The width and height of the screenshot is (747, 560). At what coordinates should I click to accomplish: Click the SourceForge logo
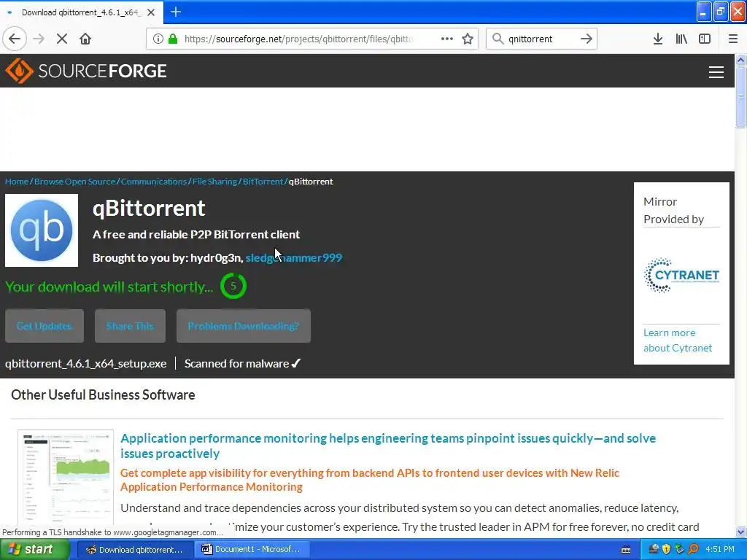[86, 71]
